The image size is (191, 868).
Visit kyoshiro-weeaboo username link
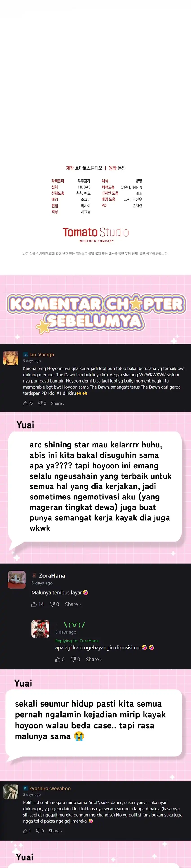(50, 788)
